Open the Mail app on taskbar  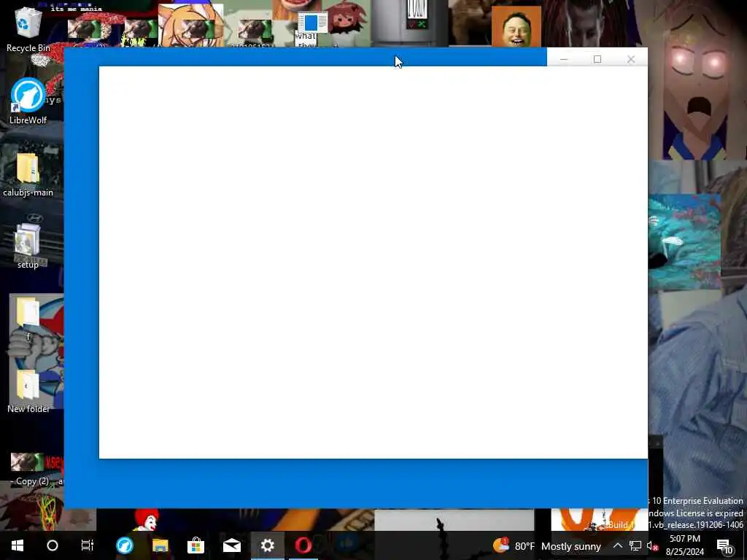[232, 545]
